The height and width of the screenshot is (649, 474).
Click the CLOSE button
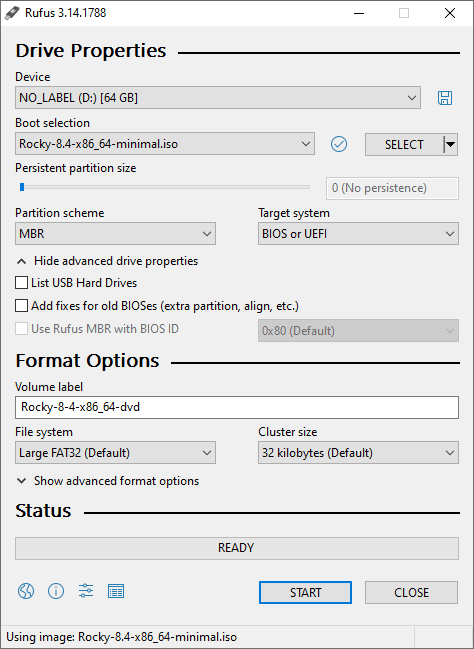411,592
